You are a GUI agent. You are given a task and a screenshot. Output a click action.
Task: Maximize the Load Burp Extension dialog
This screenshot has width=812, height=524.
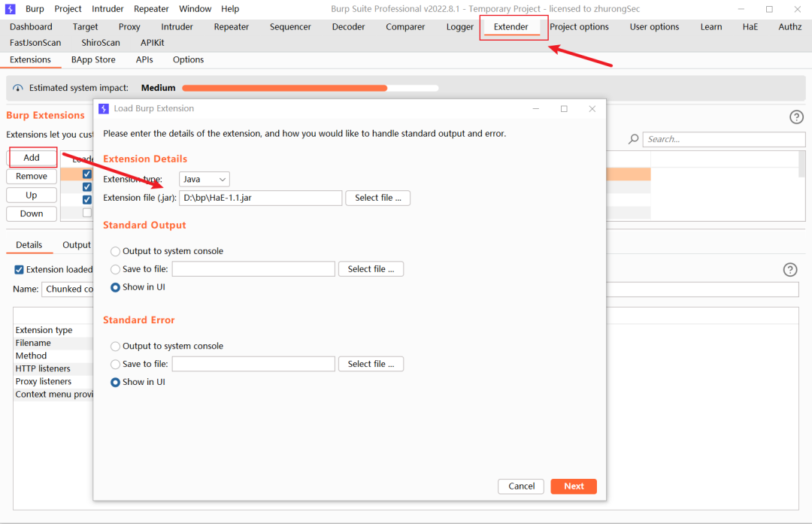(x=564, y=109)
